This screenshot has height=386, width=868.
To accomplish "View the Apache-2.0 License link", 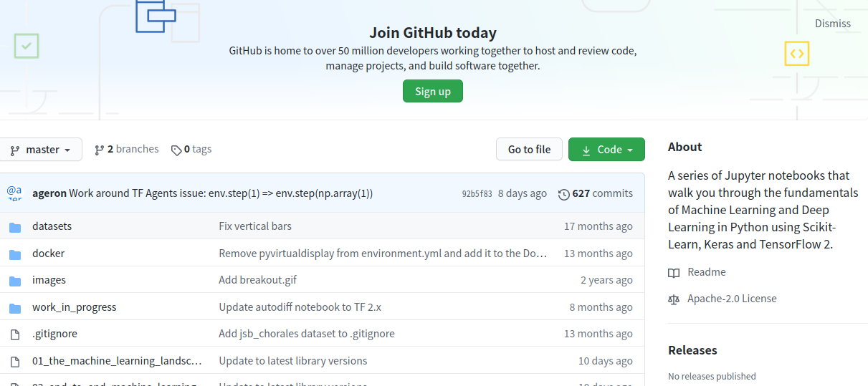I will (x=732, y=299).
